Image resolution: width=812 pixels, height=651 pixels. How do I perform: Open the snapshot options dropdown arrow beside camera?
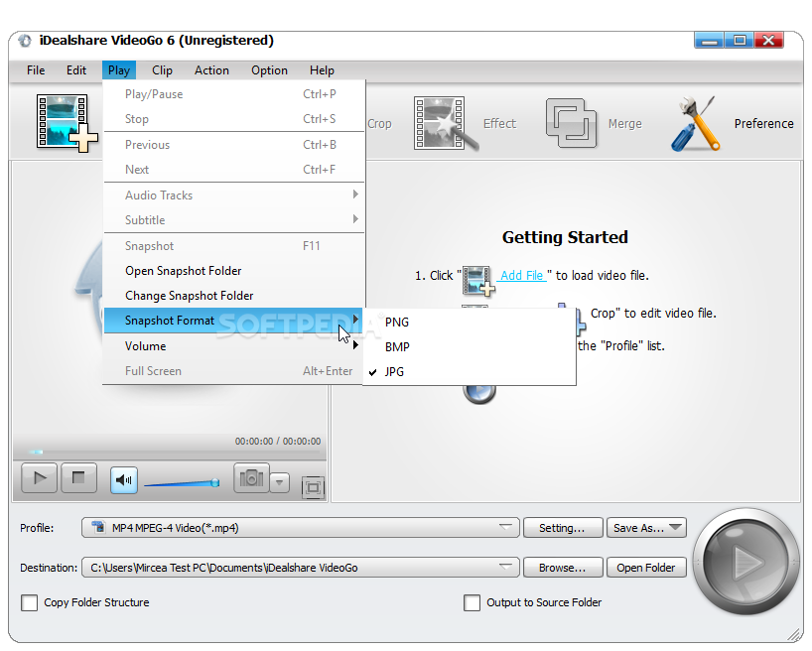[x=280, y=482]
